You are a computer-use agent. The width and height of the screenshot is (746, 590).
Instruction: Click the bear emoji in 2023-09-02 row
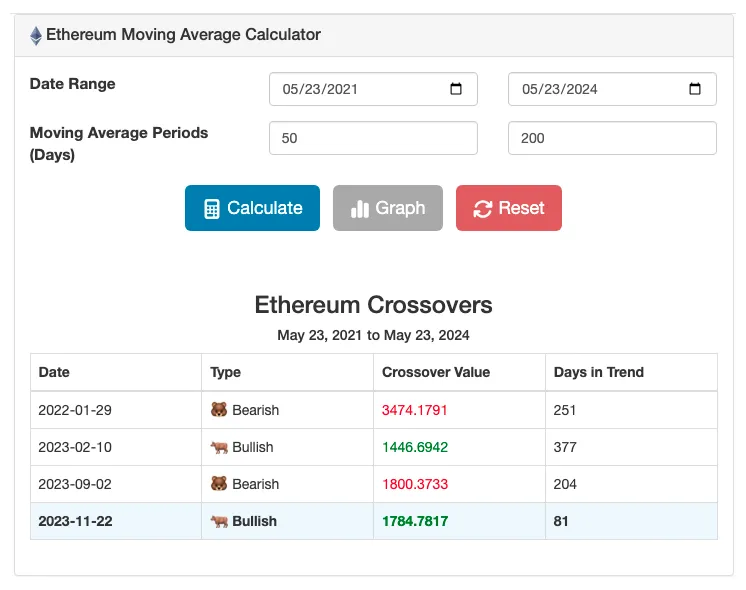tap(219, 483)
